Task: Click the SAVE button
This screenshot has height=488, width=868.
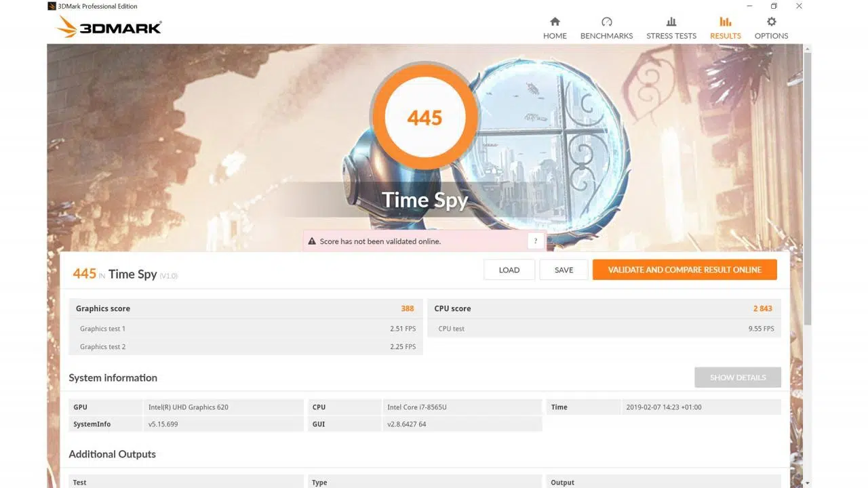Action: pyautogui.click(x=564, y=270)
